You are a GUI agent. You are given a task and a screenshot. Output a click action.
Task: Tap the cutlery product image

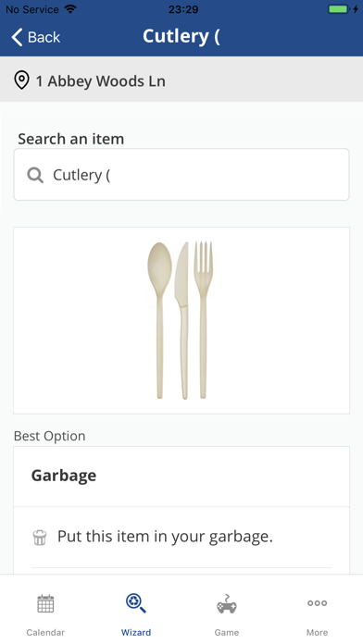(x=181, y=320)
